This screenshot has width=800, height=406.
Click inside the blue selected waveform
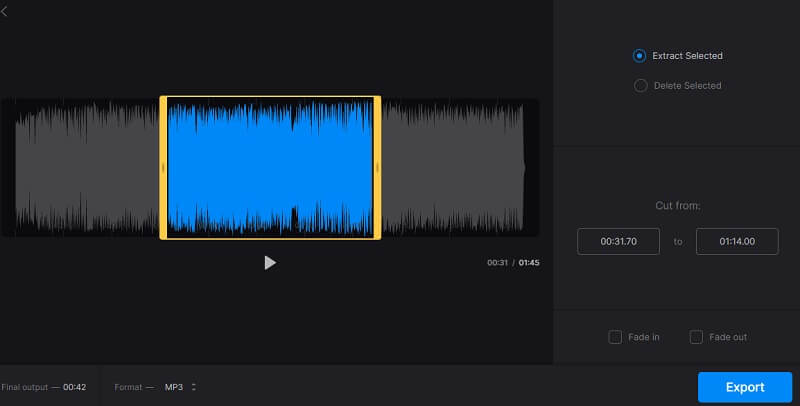point(270,168)
